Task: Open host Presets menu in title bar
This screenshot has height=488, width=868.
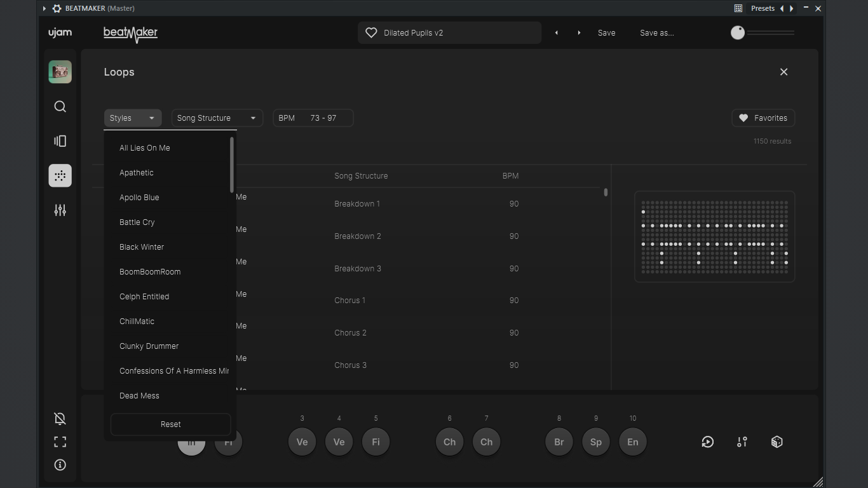Action: (x=763, y=8)
